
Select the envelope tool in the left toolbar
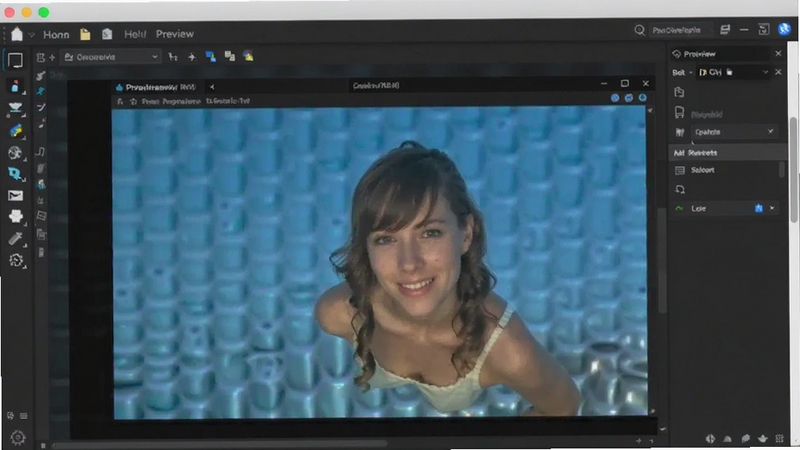(x=15, y=195)
